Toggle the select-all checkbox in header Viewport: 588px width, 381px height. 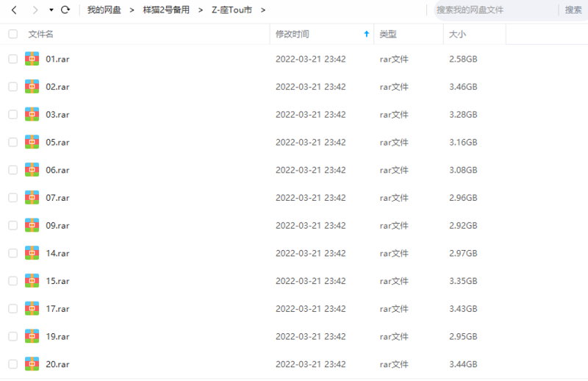pos(12,34)
